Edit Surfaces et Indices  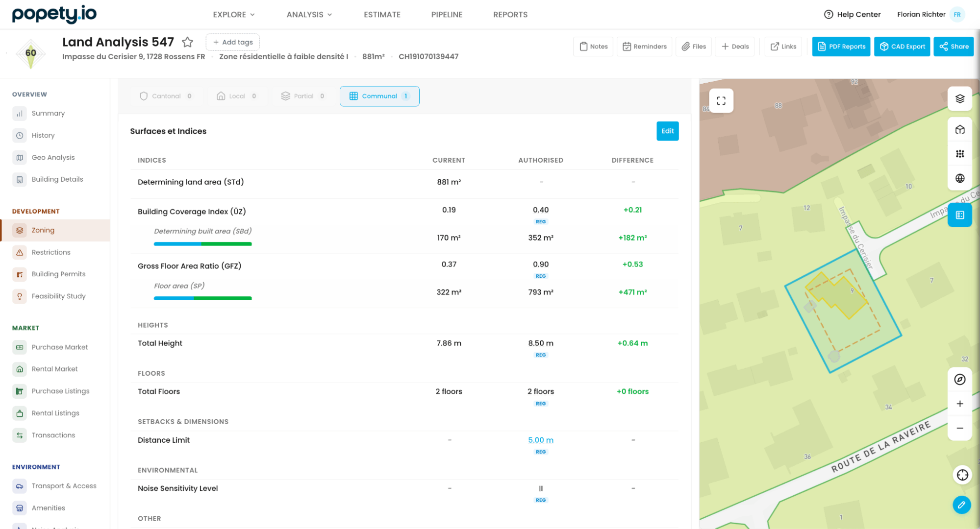(668, 131)
